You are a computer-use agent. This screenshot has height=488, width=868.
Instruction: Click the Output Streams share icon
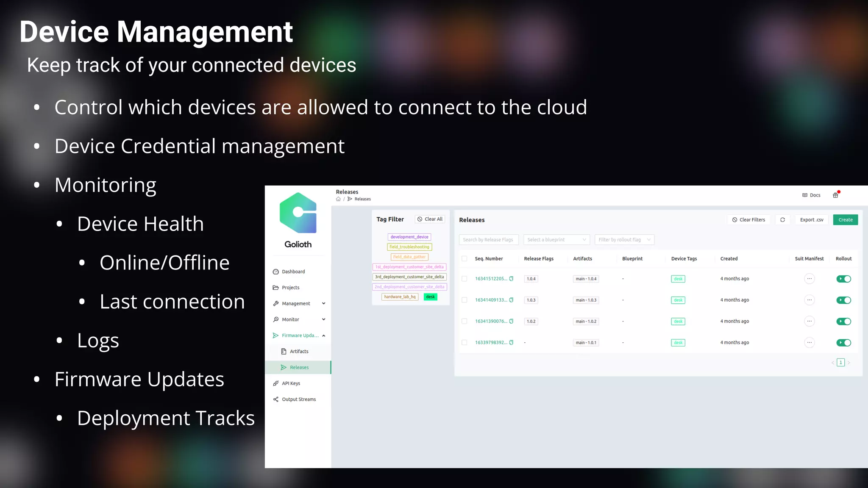tap(276, 399)
